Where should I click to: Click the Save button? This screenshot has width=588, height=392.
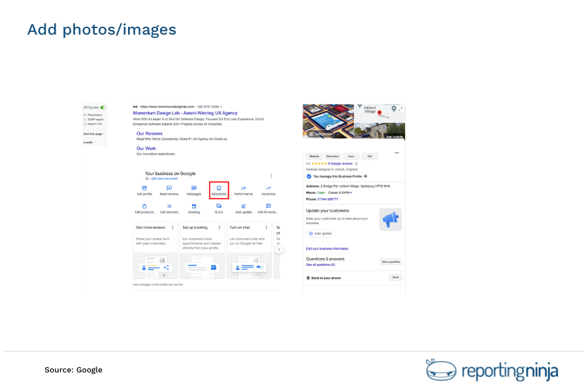click(x=351, y=156)
